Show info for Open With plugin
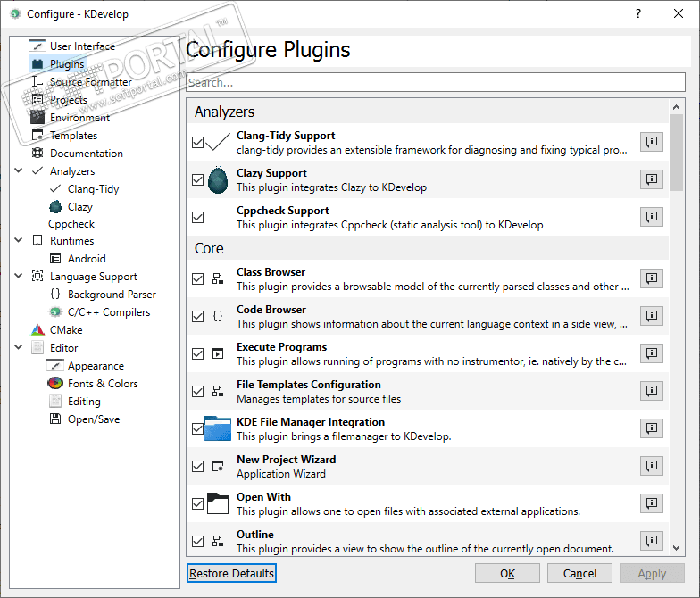Viewport: 700px width, 598px height. click(652, 503)
